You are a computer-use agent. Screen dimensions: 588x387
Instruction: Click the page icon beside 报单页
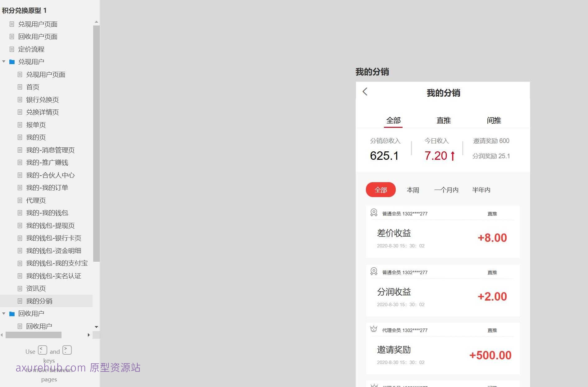20,125
